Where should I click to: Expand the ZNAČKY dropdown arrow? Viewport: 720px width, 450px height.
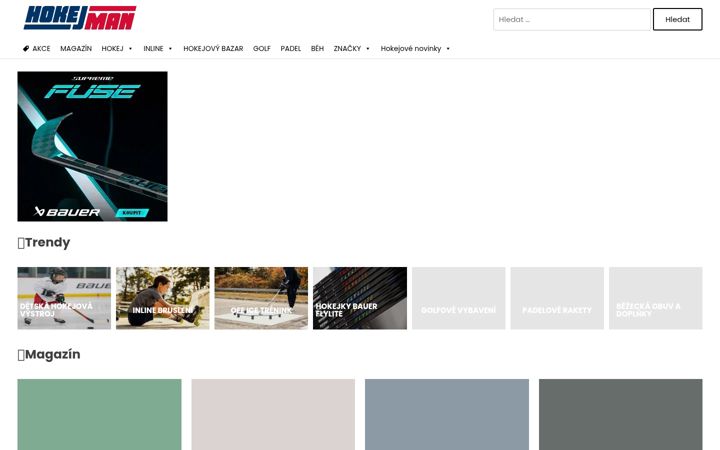(x=368, y=49)
